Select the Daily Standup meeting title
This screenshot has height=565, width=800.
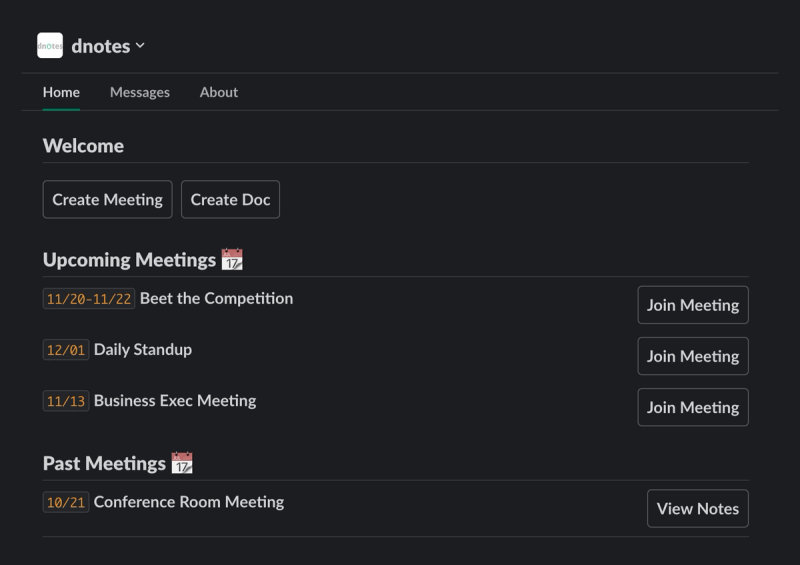(x=143, y=349)
